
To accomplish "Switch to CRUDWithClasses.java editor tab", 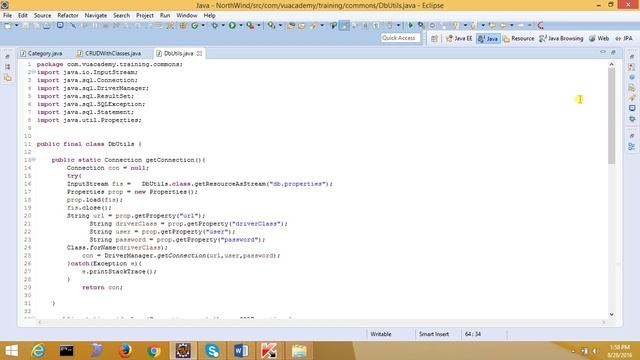I will click(109, 53).
